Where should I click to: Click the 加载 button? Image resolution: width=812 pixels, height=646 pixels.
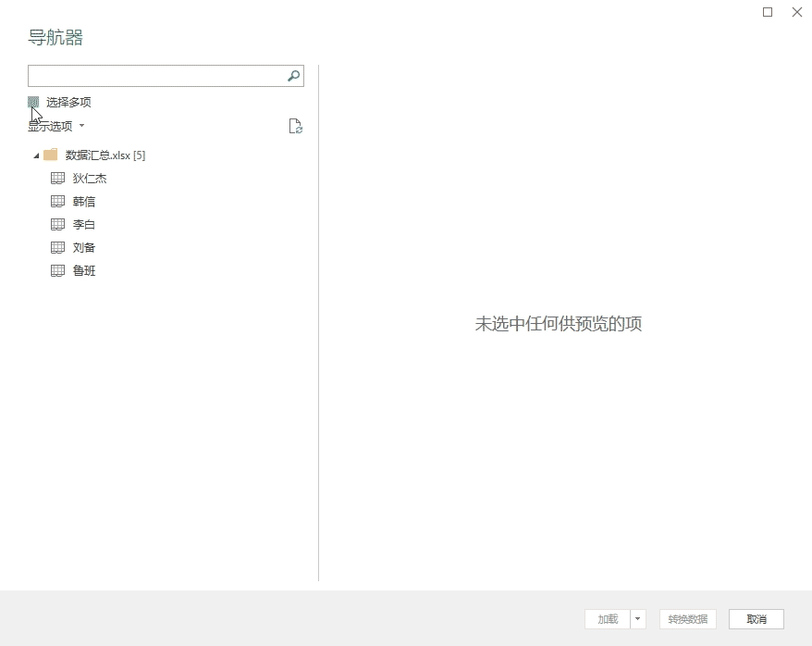[x=608, y=619]
